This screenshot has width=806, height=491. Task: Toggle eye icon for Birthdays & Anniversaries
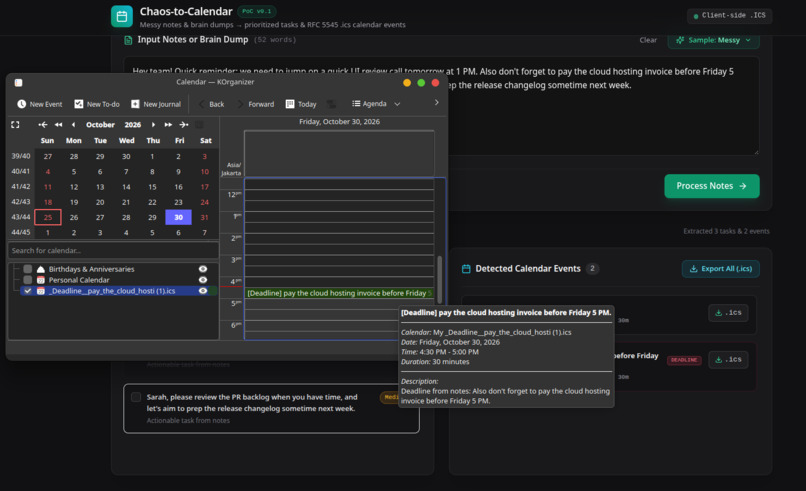[x=203, y=269]
